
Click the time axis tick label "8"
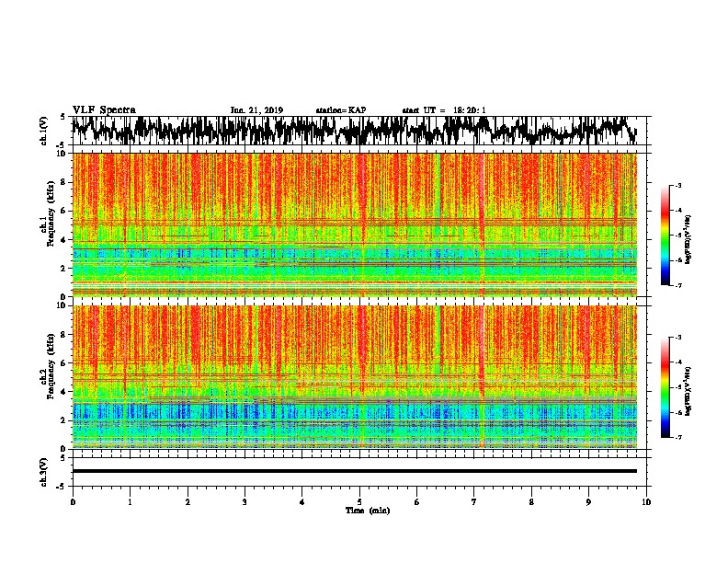531,502
